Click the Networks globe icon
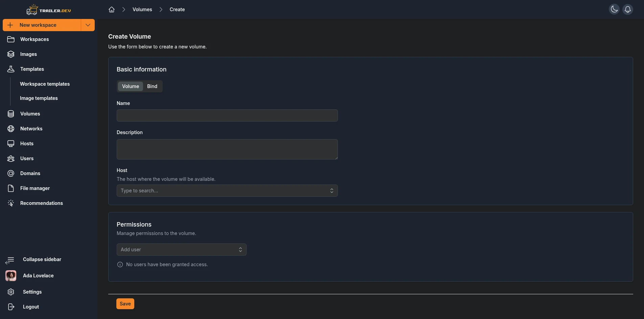 [11, 129]
